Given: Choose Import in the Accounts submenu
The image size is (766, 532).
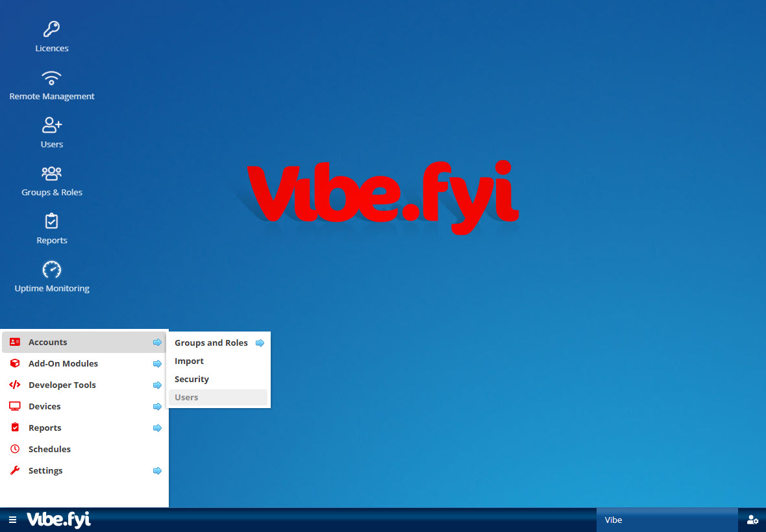Looking at the screenshot, I should click(189, 361).
